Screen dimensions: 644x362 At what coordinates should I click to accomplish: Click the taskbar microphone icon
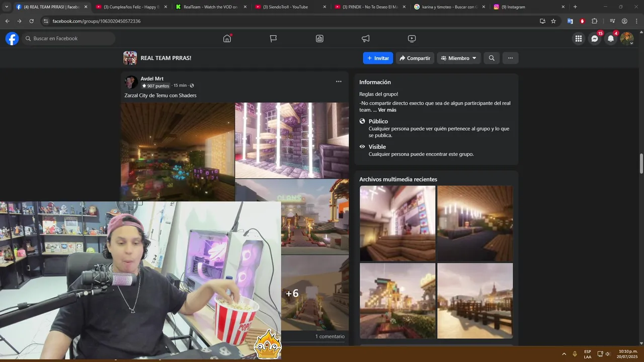click(575, 354)
